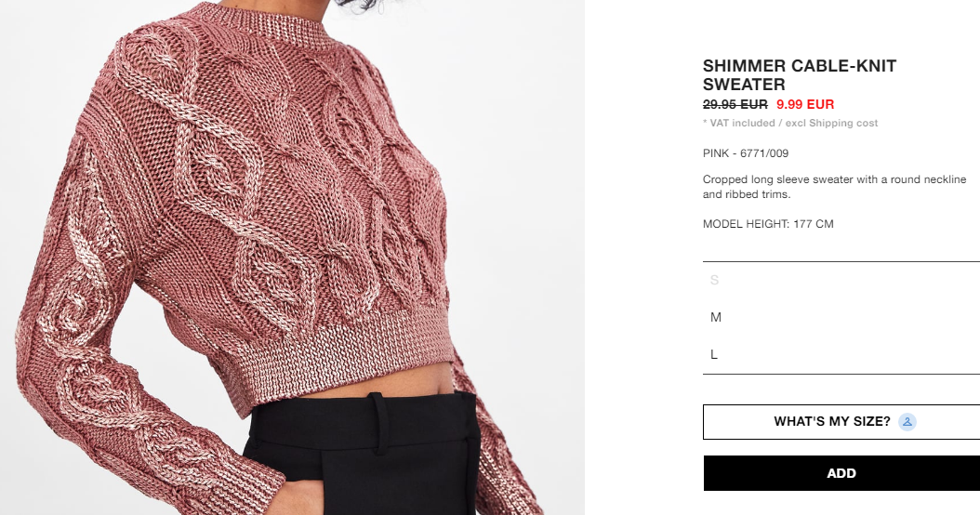Select size L
Viewport: 980px width, 515px height.
pyautogui.click(x=841, y=354)
